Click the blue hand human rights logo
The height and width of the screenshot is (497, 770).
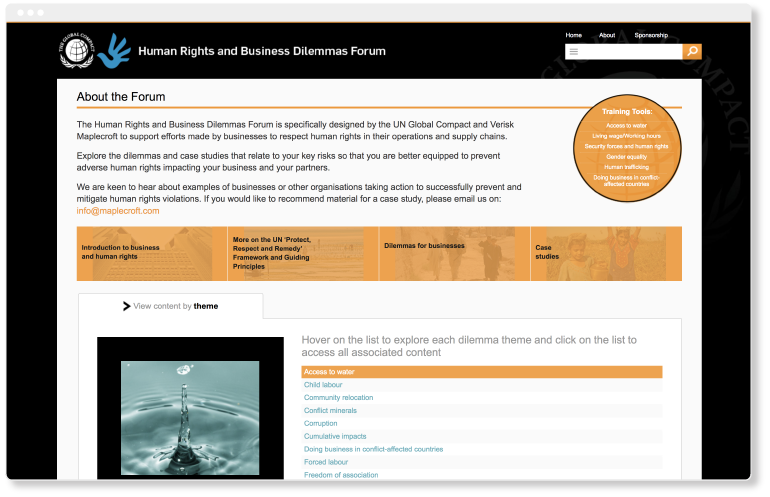pyautogui.click(x=113, y=50)
